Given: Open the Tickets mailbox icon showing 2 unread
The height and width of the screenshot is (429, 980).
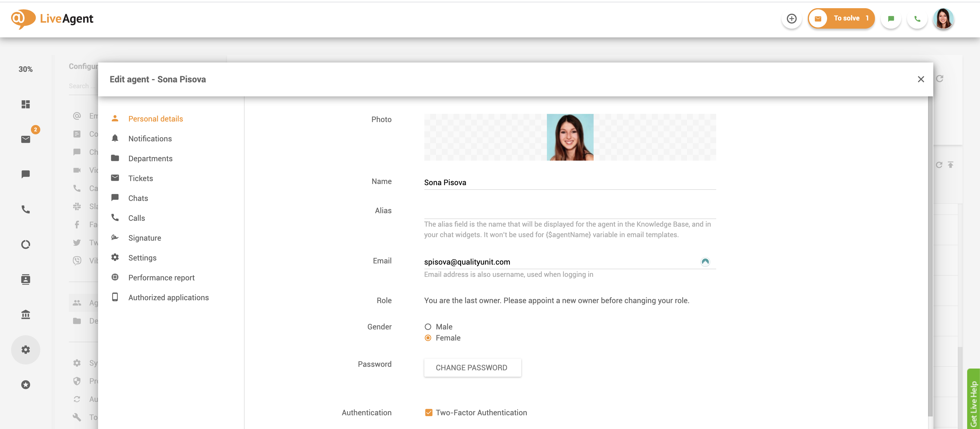Looking at the screenshot, I should pos(25,139).
